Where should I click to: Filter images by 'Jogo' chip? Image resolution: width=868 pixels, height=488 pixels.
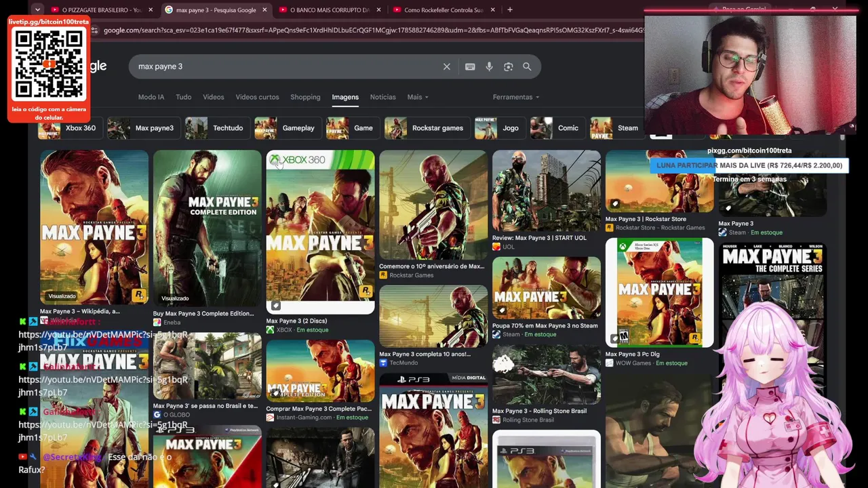[x=499, y=128]
